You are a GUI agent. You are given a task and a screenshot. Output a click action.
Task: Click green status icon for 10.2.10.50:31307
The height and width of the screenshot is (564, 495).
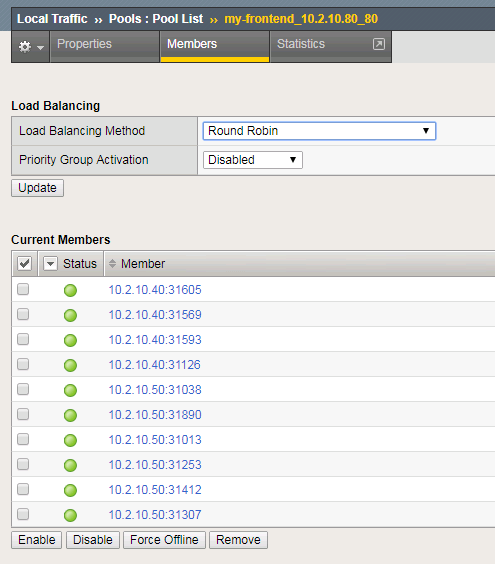click(x=70, y=515)
